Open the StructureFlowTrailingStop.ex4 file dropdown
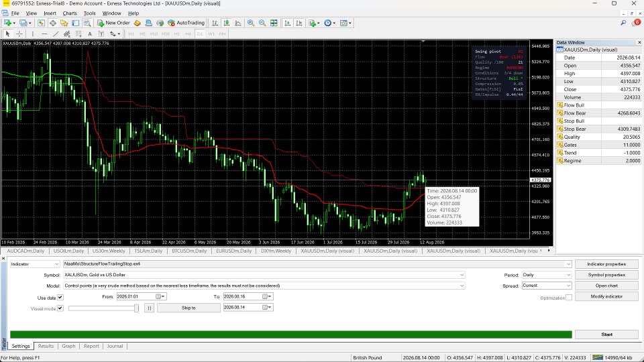This screenshot has width=644, height=362. (x=317, y=264)
